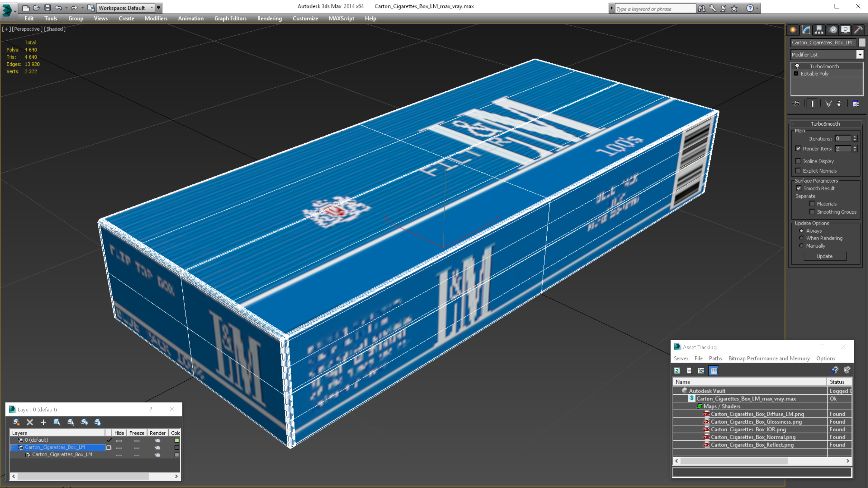Click Make Unique icon below modifier stack
Viewport: 868px width, 488px height.
pos(829,103)
